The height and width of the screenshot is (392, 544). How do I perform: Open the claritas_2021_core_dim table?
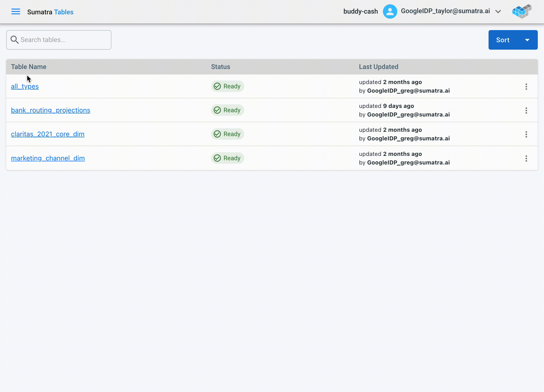(x=48, y=134)
